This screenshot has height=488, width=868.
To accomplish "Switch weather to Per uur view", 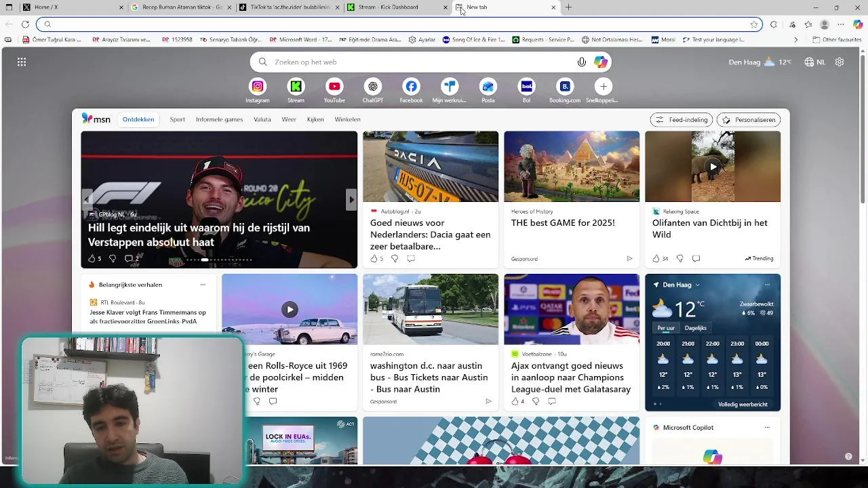I will tap(666, 328).
